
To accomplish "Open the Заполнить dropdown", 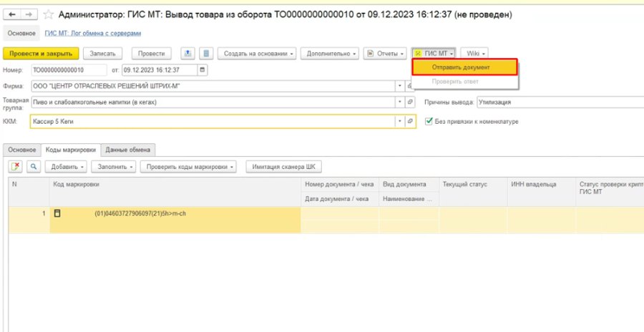I will coord(114,167).
